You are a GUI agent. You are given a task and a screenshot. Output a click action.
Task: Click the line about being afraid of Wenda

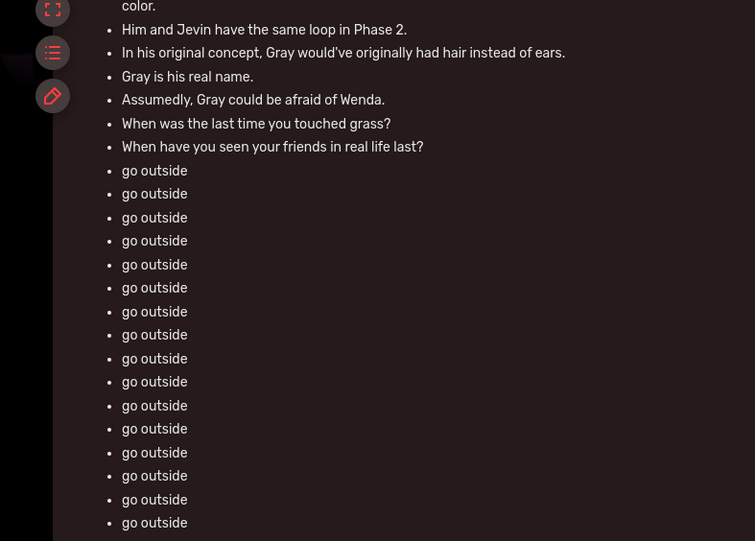[x=253, y=100]
